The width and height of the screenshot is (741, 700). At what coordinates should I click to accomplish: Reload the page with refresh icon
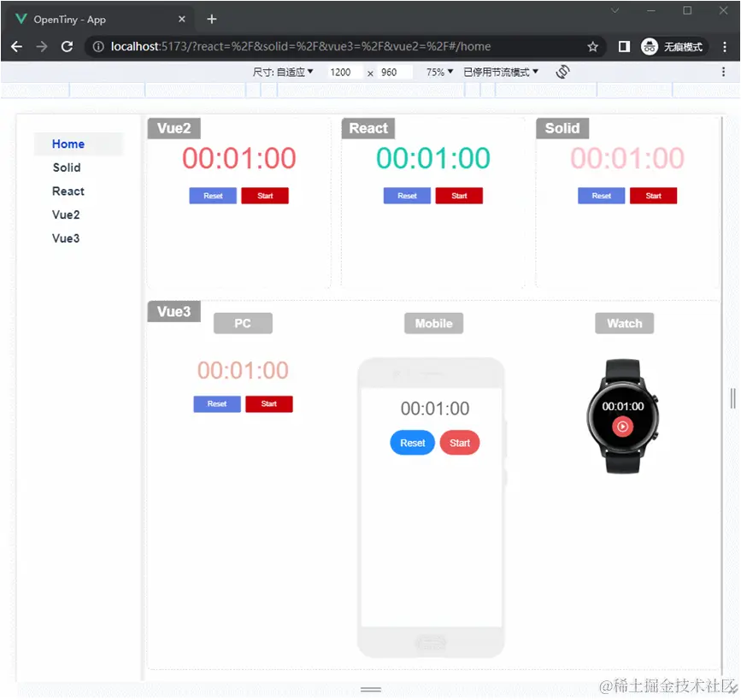coord(68,46)
